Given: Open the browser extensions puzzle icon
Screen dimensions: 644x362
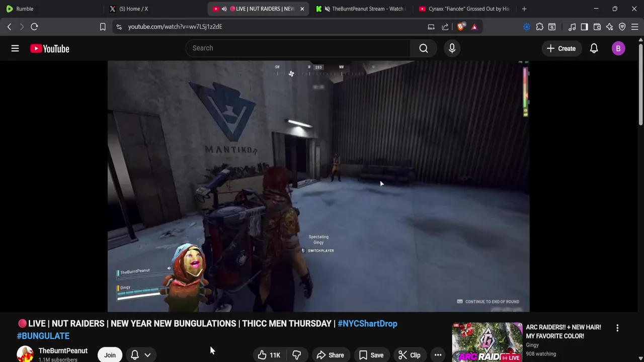Looking at the screenshot, I should tap(539, 27).
